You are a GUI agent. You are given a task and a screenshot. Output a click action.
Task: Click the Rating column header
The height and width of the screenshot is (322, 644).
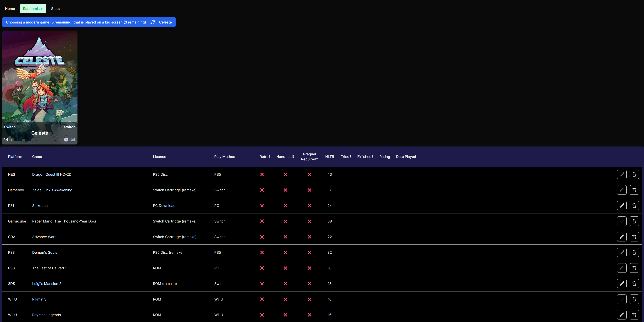[385, 157]
